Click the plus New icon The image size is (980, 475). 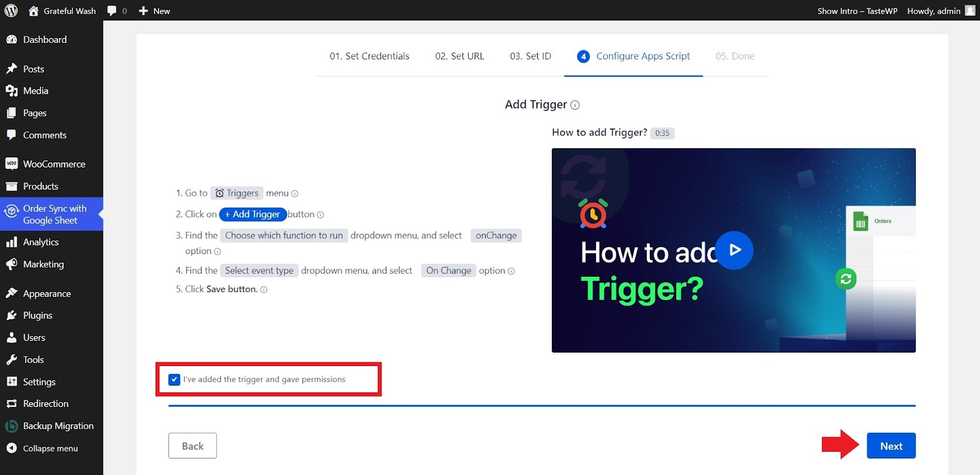(x=143, y=10)
